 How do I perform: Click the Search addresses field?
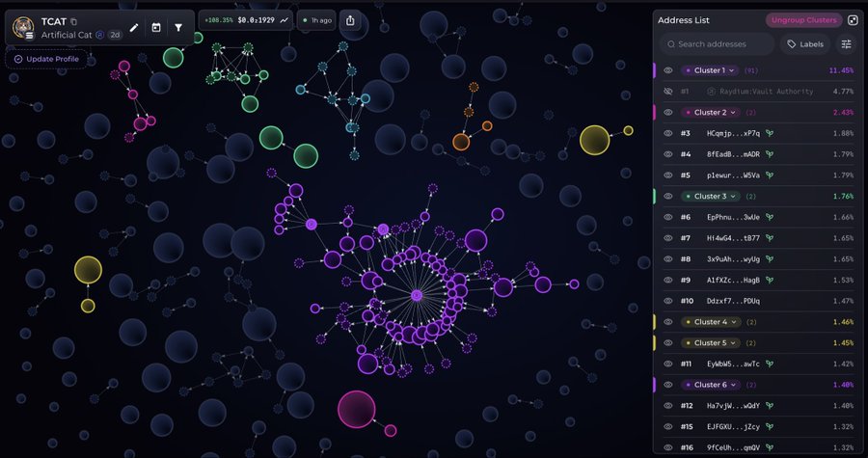tap(717, 44)
